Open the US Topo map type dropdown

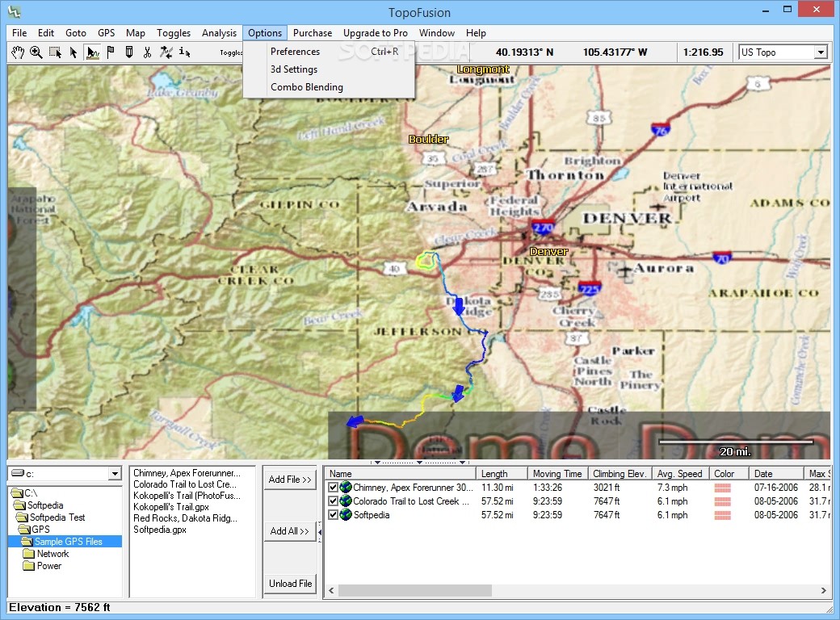coord(820,52)
